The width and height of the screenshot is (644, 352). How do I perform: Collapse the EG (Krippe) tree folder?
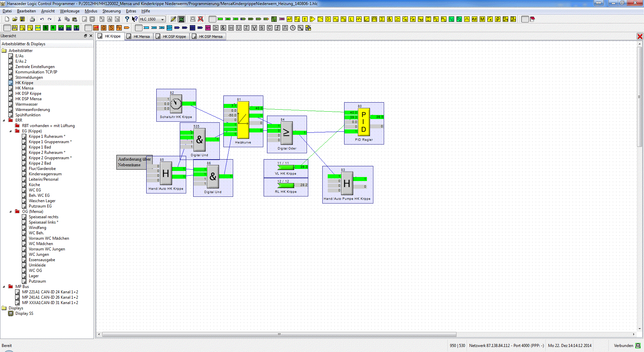tap(10, 131)
